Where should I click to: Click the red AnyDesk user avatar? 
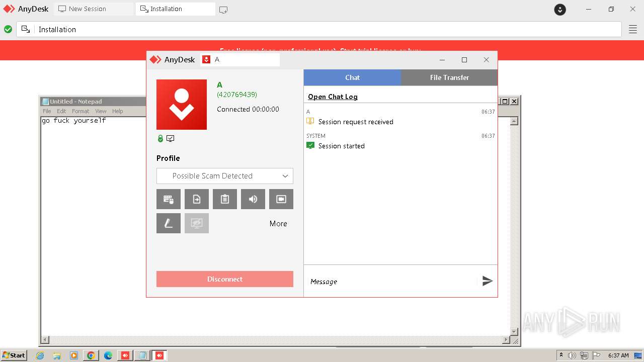click(182, 105)
